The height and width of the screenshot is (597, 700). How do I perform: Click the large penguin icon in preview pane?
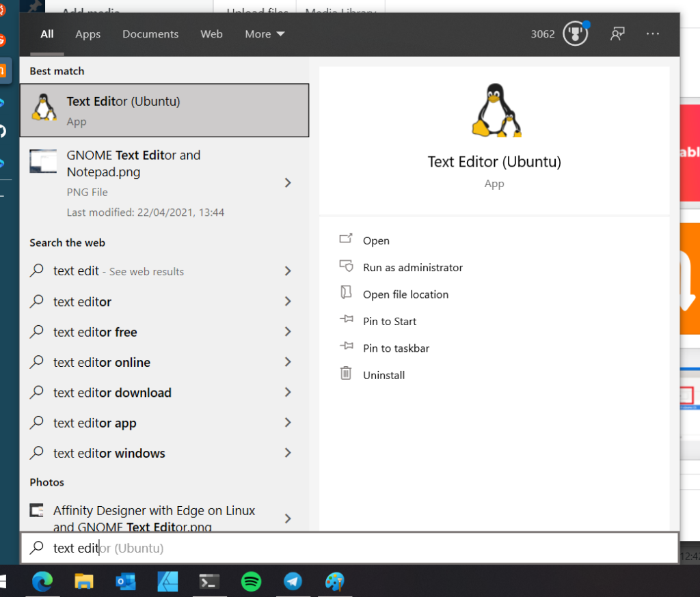click(496, 110)
